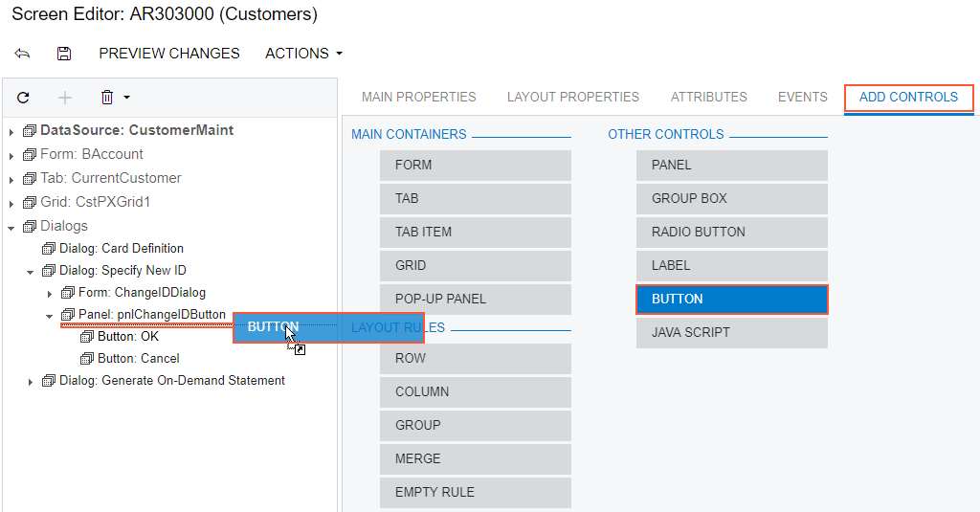Select Button: Cancel in the tree
The image size is (980, 512).
(x=138, y=359)
